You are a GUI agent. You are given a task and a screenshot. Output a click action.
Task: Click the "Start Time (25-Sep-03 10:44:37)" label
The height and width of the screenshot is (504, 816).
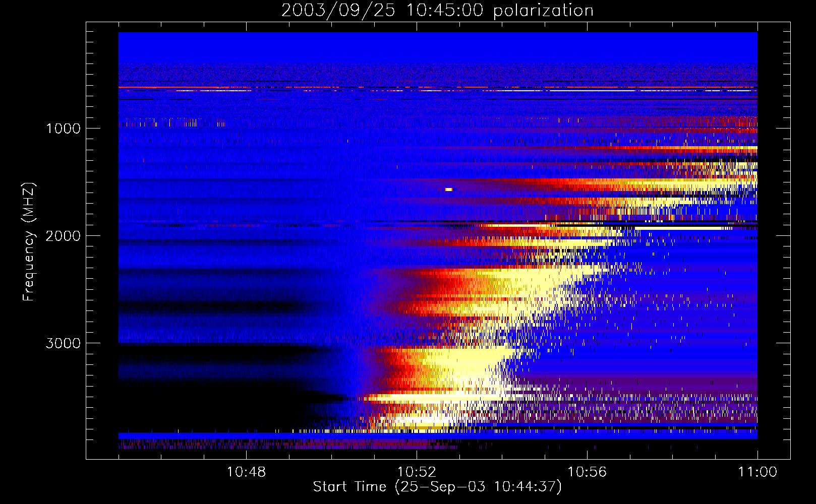[437, 487]
